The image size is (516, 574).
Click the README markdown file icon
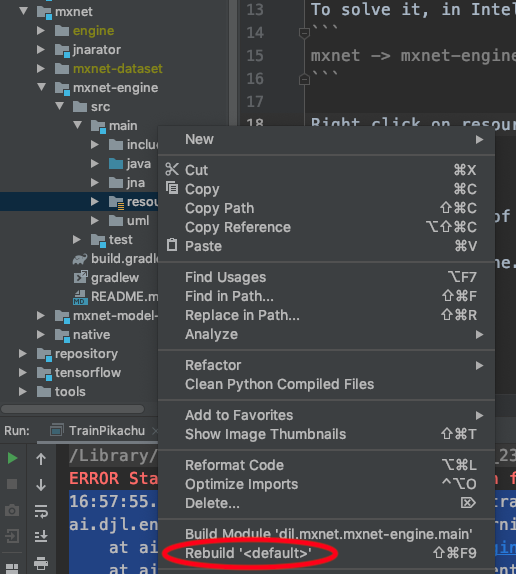tap(80, 297)
